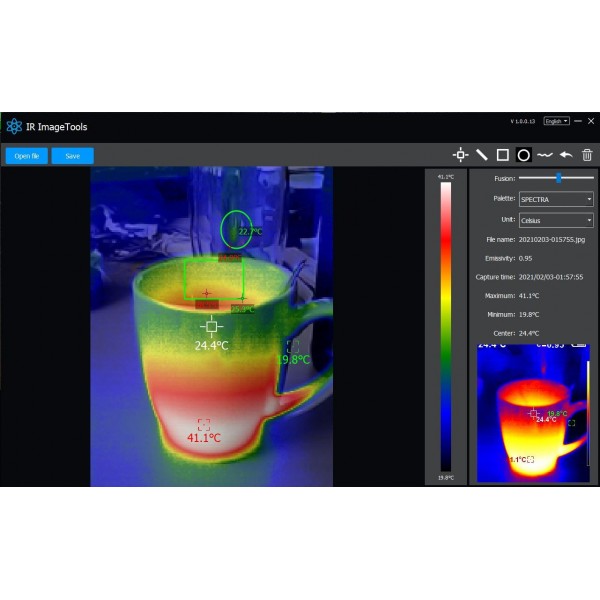Image resolution: width=600 pixels, height=600 pixels.
Task: Click the 41.1°C maximum temperature marker
Action: click(x=204, y=424)
